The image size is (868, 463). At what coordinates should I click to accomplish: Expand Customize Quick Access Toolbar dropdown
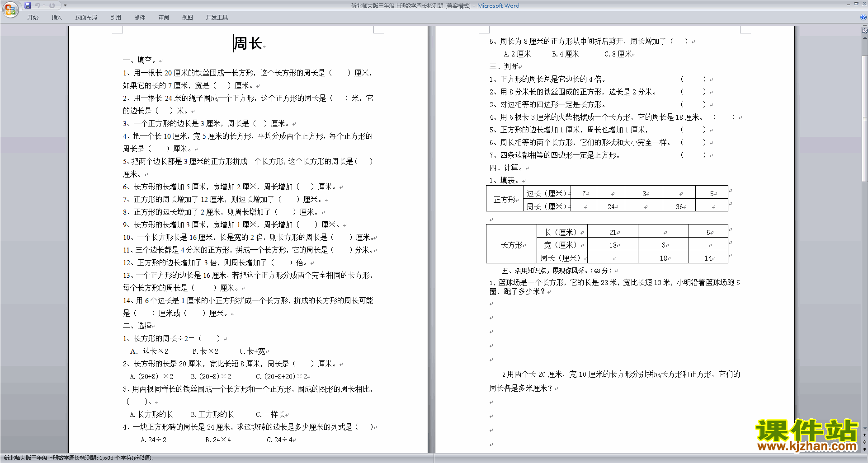(x=65, y=5)
